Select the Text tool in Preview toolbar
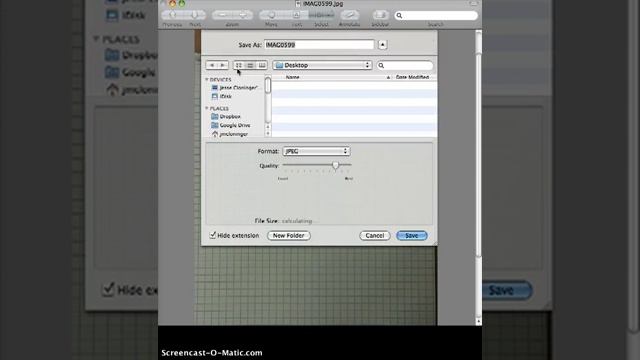Image resolution: width=640 pixels, height=360 pixels. (x=297, y=15)
